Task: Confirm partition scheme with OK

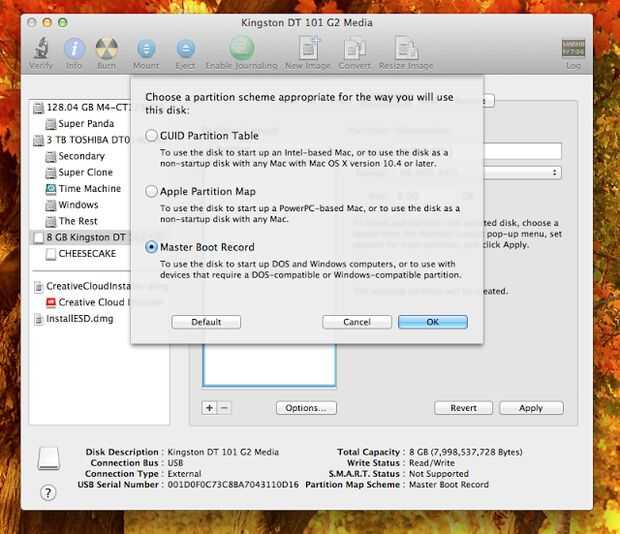Action: (x=433, y=322)
